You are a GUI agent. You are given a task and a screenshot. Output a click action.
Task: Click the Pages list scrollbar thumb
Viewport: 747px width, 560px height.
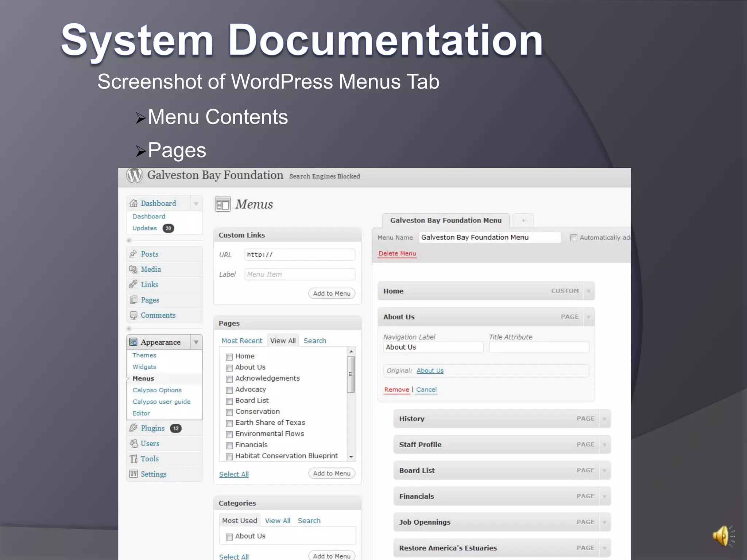pos(351,374)
